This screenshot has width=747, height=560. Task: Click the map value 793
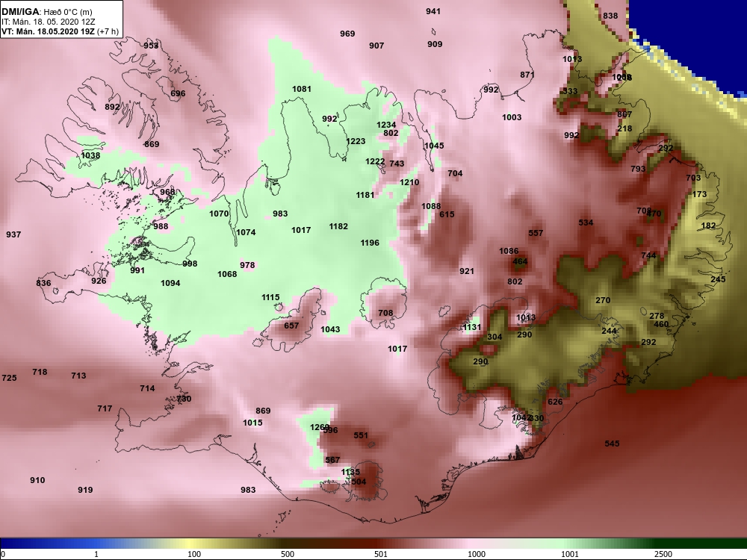click(x=638, y=169)
